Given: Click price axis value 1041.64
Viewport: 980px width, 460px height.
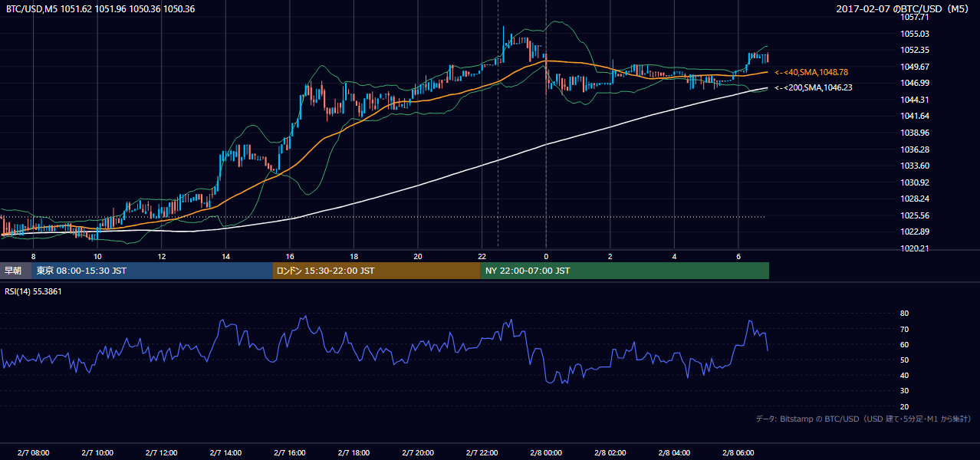Looking at the screenshot, I should click(916, 116).
